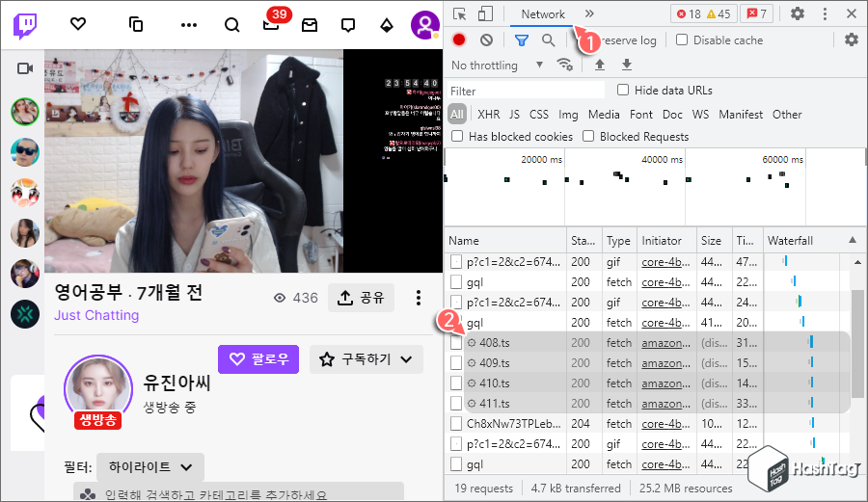Click the Filter text input
The image size is (868, 502).
point(526,91)
